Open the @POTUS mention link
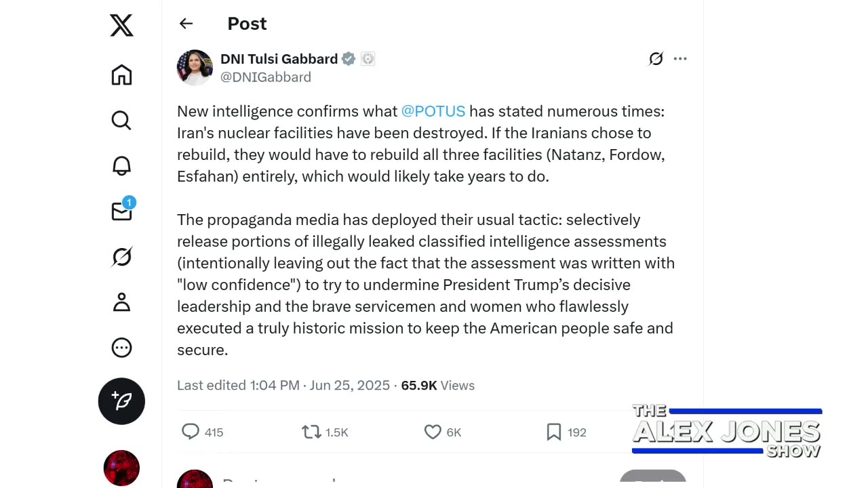This screenshot has height=488, width=868. point(433,111)
